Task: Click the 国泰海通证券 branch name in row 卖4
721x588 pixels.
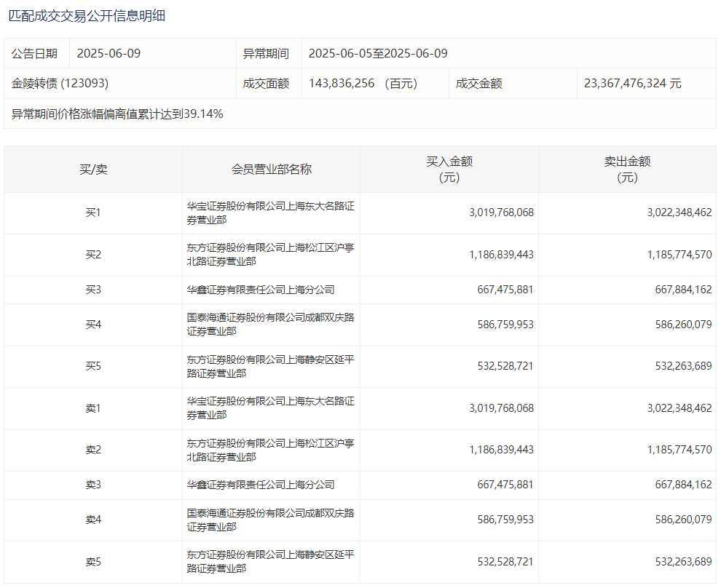Action: pos(270,520)
